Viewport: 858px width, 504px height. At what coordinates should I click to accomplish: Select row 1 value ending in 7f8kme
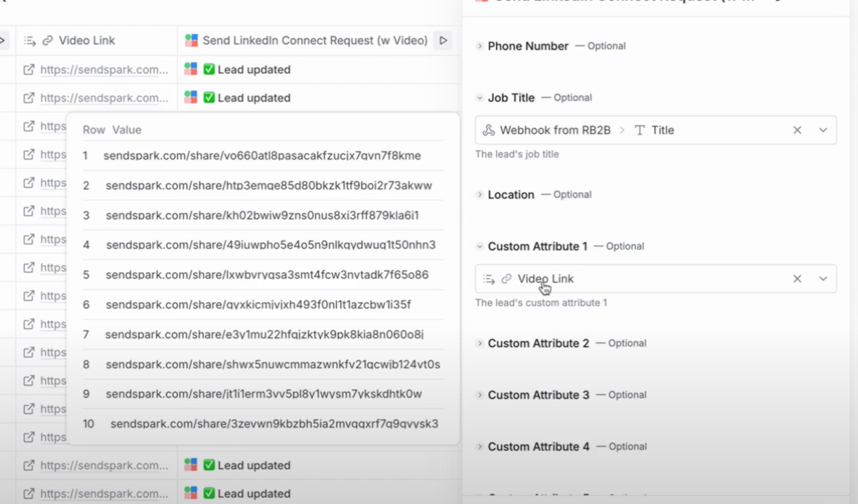[x=262, y=155]
